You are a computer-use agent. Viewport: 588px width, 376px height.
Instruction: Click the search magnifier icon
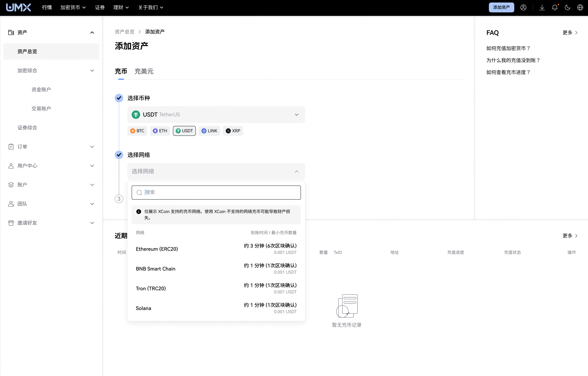point(139,193)
